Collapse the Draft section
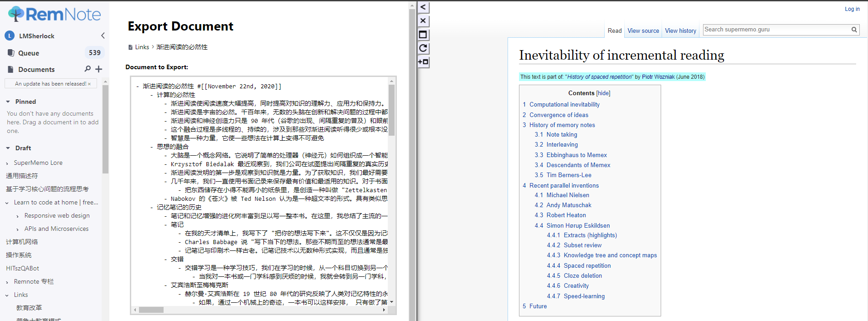The height and width of the screenshot is (321, 868). tap(8, 148)
